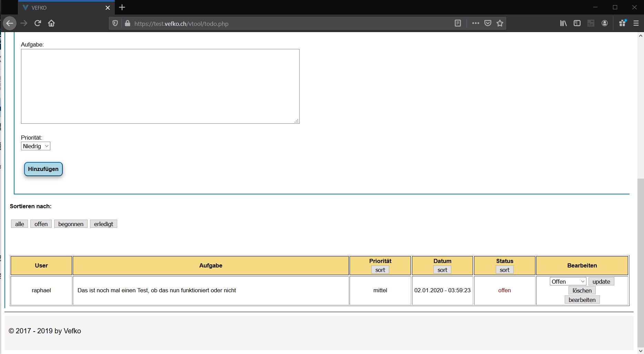The image size is (644, 354).
Task: Click the browser back arrow button
Action: 10,23
